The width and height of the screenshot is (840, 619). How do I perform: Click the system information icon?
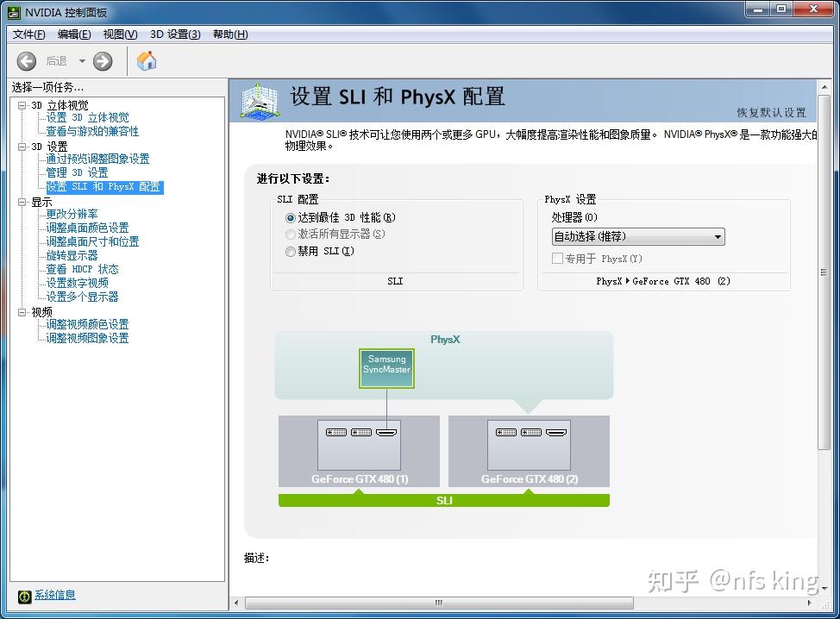pos(25,596)
